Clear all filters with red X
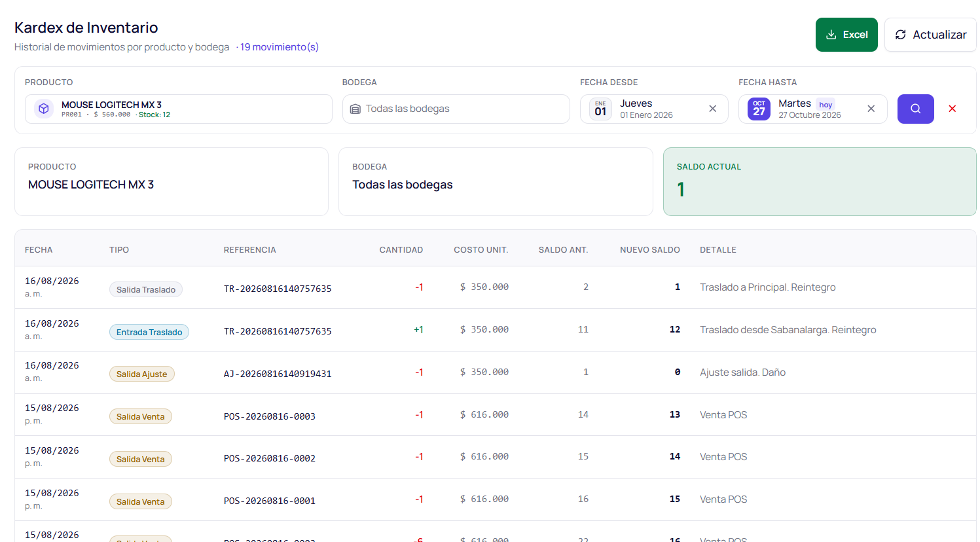This screenshot has height=542, width=980. (x=953, y=109)
